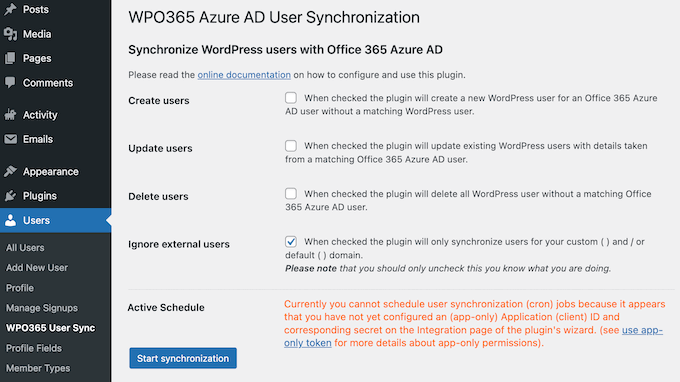Screen dimensions: 680x382
Task: Open Manage Signups submenu item
Action: [42, 308]
